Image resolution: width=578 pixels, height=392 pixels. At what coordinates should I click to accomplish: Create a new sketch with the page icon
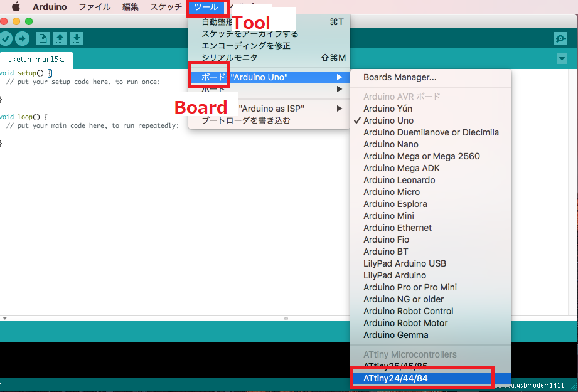[43, 38]
